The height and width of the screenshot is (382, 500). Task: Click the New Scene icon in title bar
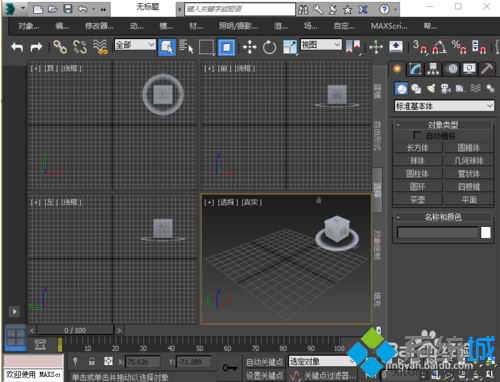(38, 9)
